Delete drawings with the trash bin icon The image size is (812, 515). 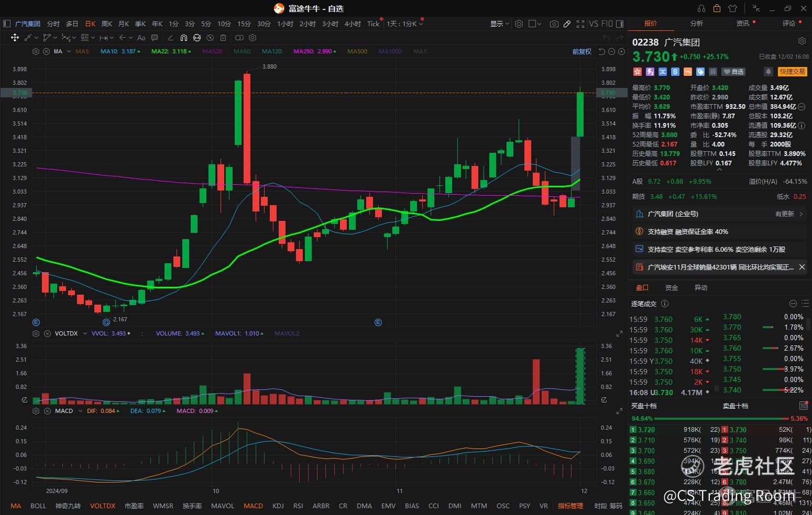(x=223, y=38)
